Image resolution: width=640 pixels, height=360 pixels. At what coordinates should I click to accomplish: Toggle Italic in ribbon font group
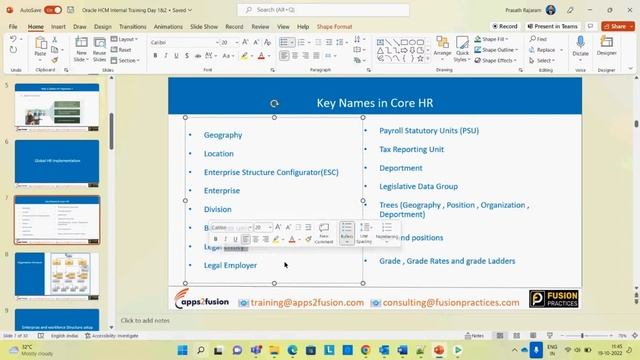point(166,56)
